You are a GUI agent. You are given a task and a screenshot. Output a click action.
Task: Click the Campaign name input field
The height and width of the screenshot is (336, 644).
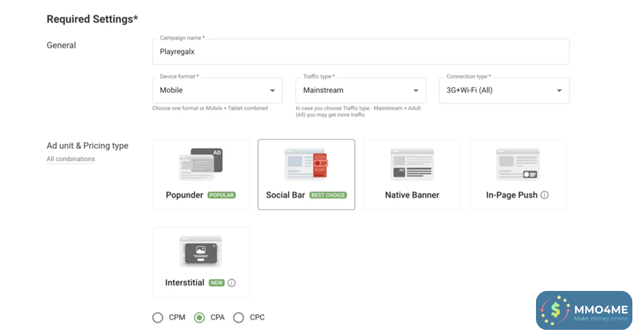[x=360, y=51]
